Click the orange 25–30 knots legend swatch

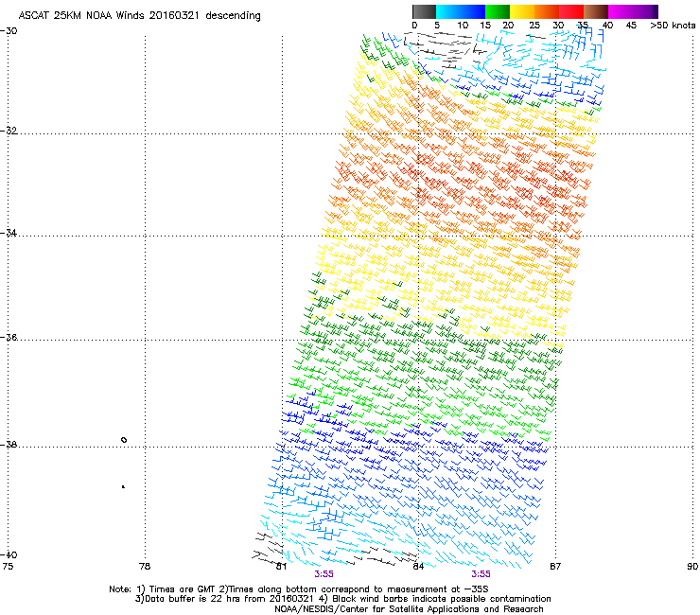[547, 11]
